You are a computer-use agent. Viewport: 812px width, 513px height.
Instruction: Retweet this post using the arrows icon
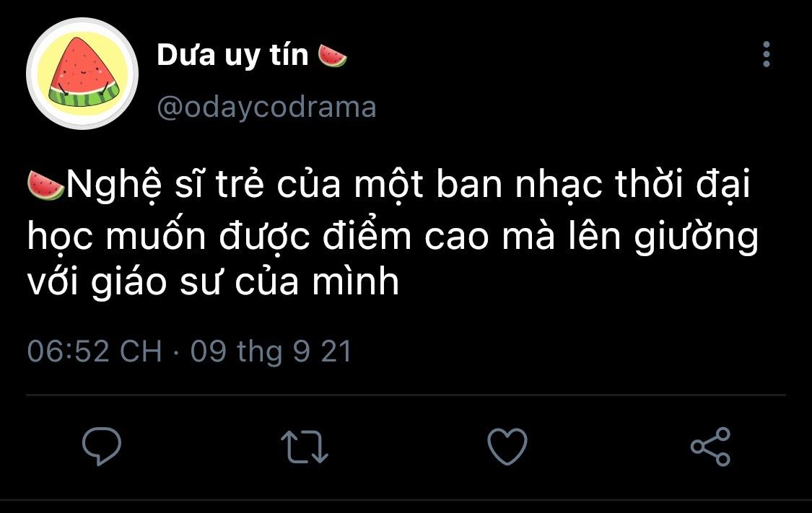pos(305,447)
